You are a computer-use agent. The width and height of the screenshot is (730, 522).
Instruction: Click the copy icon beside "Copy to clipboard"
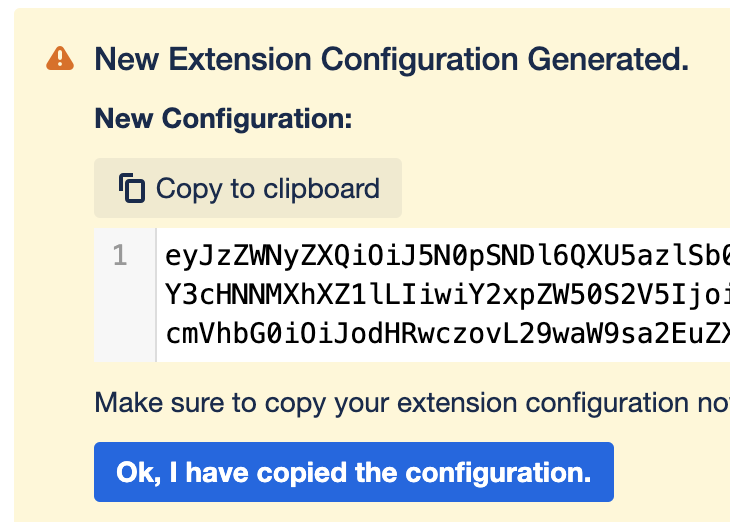(132, 188)
